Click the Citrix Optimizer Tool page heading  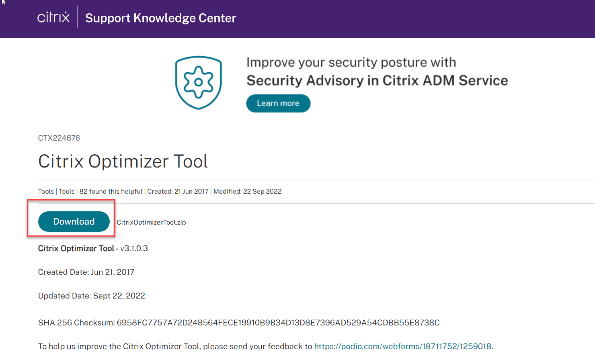[123, 162]
